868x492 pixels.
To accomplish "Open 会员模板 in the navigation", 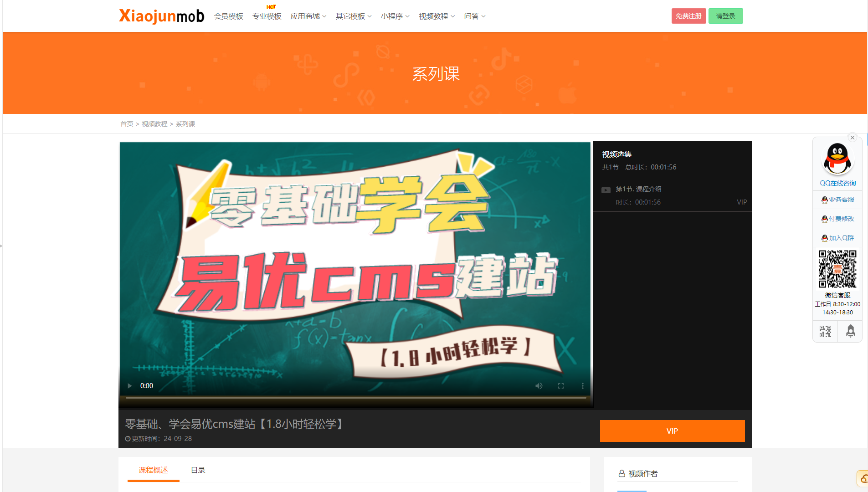I will pos(229,16).
